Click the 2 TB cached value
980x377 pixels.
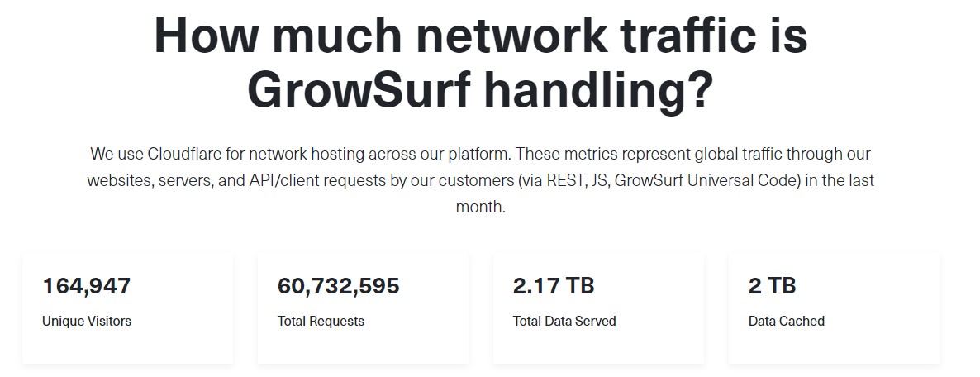773,286
